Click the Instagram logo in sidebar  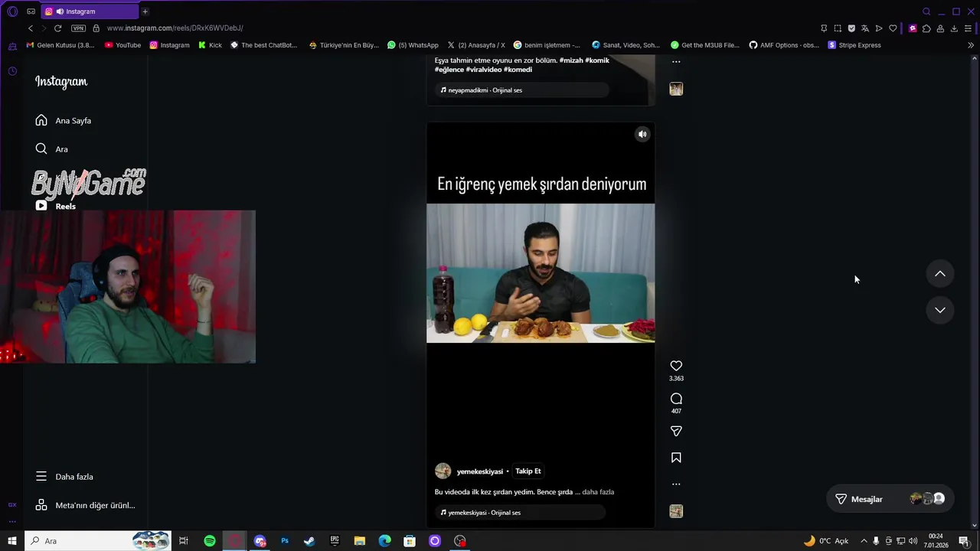[61, 82]
